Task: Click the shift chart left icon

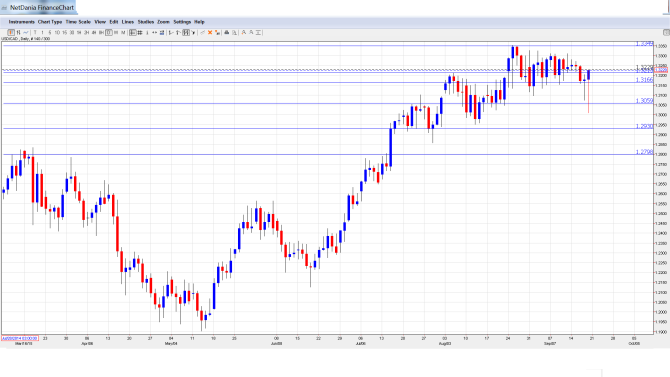Action: pos(171,32)
